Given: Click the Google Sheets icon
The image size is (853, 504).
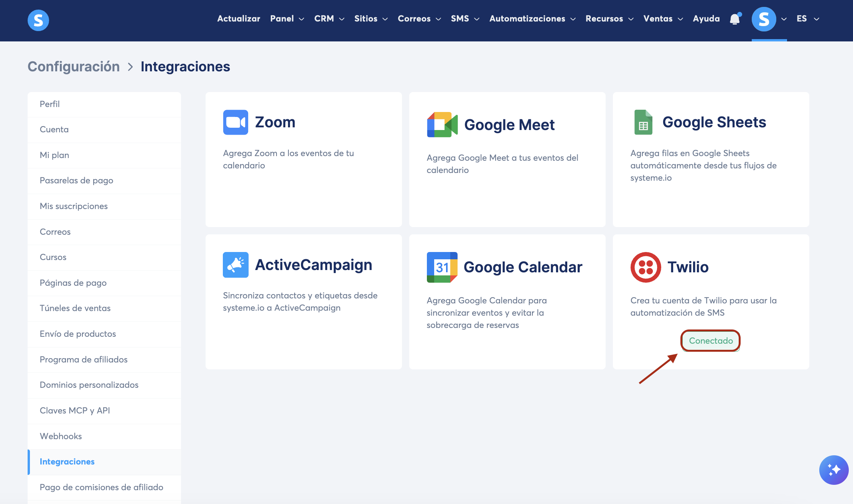Looking at the screenshot, I should tap(643, 122).
